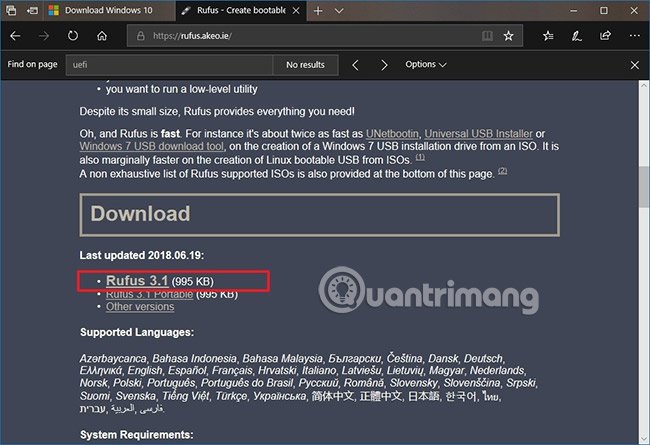Click the page vertical scrollbar thumb
Image resolution: width=650 pixels, height=445 pixels.
644,187
